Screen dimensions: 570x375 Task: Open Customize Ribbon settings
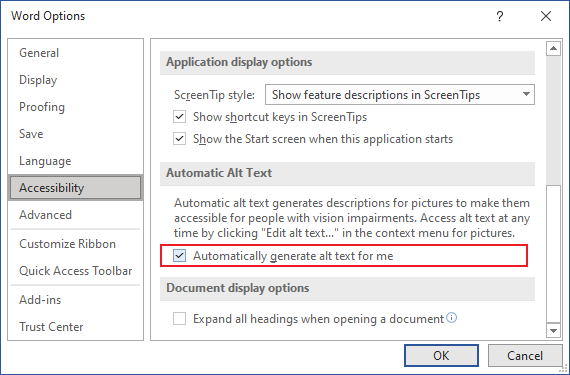pyautogui.click(x=68, y=244)
